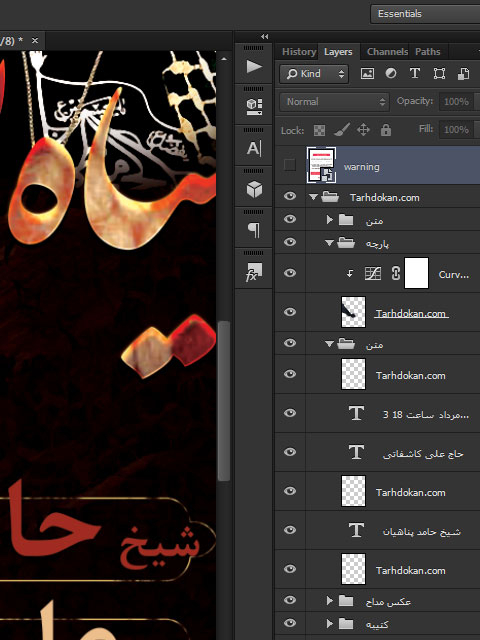Click the T icon of شیخ حامد پناهیان layer

(x=356, y=530)
